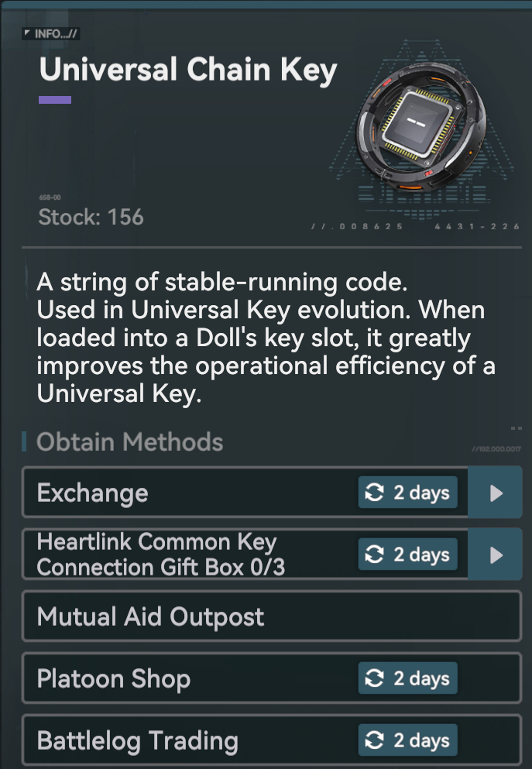Go to Heartlink Gift Box arrow button

(496, 554)
